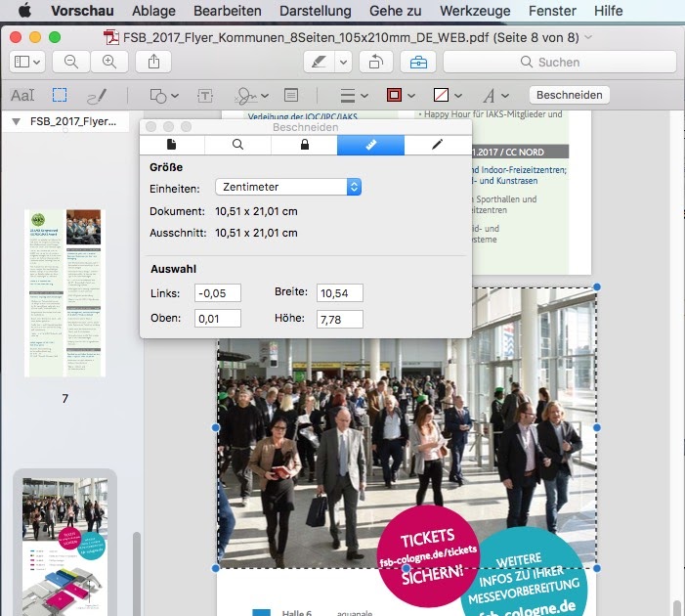Click the document title dropdown chevron
Image resolution: width=685 pixels, height=616 pixels.
click(588, 37)
